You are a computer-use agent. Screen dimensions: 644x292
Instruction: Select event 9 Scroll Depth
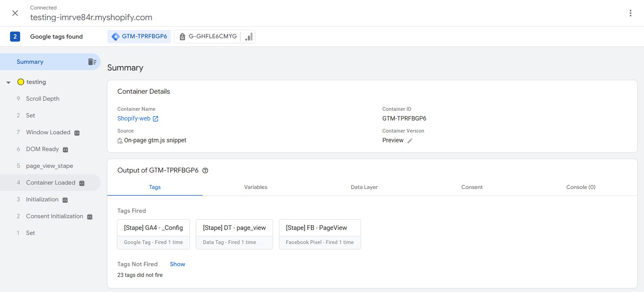[50, 99]
